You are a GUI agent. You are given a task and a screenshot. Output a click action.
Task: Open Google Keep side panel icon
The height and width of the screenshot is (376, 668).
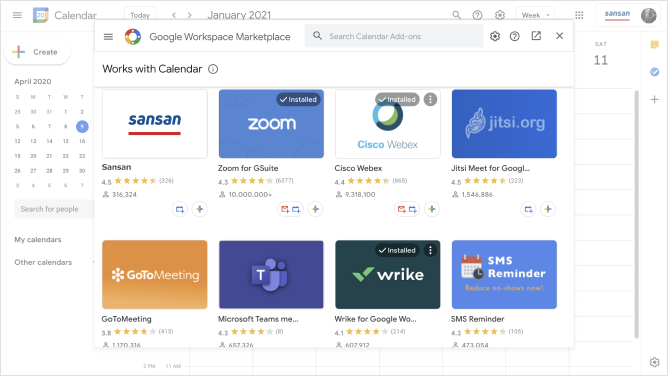[655, 45]
